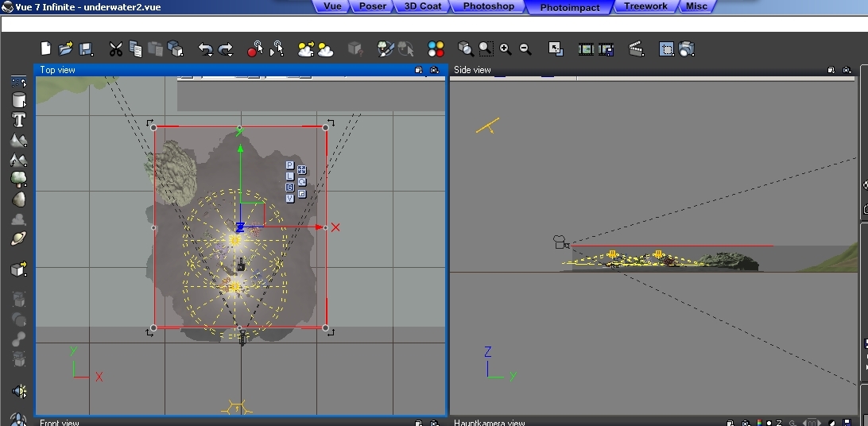Maximize the Side view using its title icon
The width and height of the screenshot is (868, 426).
pos(831,70)
